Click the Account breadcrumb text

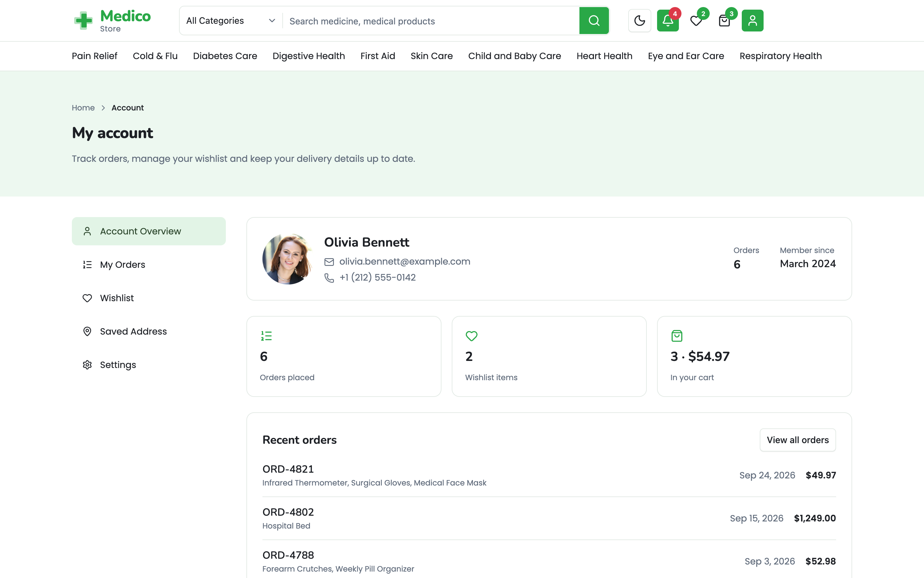point(127,108)
